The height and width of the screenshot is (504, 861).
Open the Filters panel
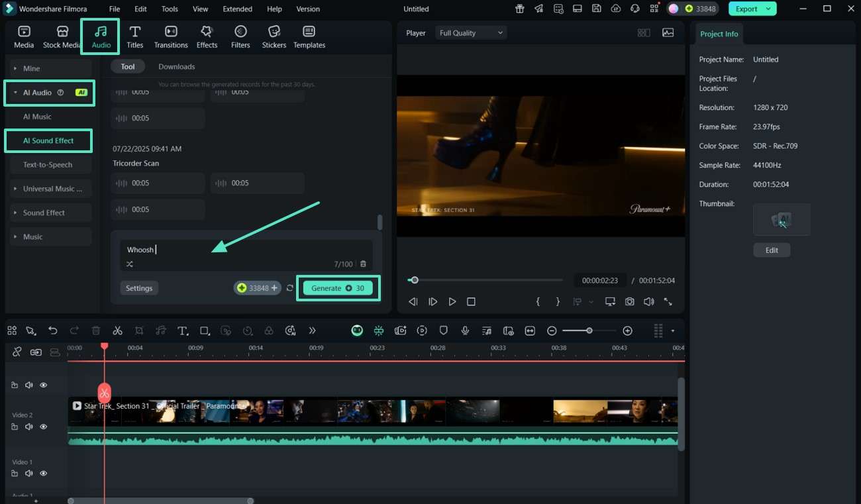240,37
